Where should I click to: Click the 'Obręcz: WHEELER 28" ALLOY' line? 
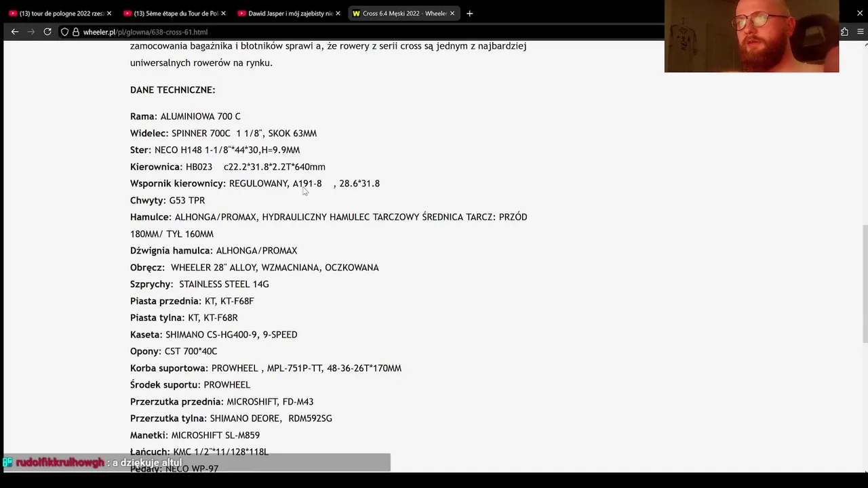tap(254, 268)
